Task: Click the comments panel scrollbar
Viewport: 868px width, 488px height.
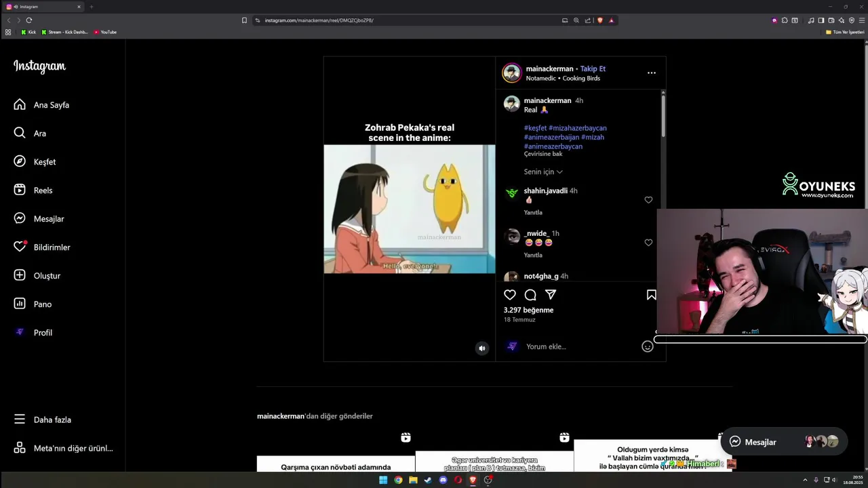Action: click(x=663, y=115)
